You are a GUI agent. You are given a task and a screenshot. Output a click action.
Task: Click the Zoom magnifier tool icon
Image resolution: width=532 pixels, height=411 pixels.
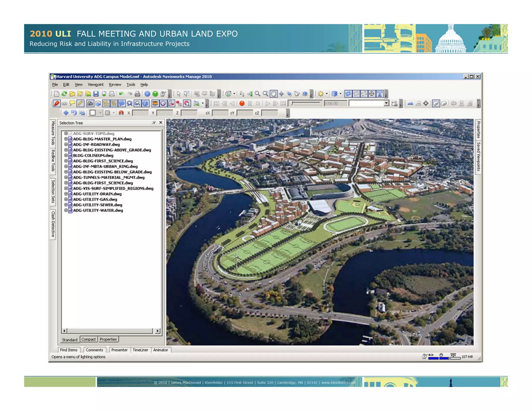click(257, 94)
